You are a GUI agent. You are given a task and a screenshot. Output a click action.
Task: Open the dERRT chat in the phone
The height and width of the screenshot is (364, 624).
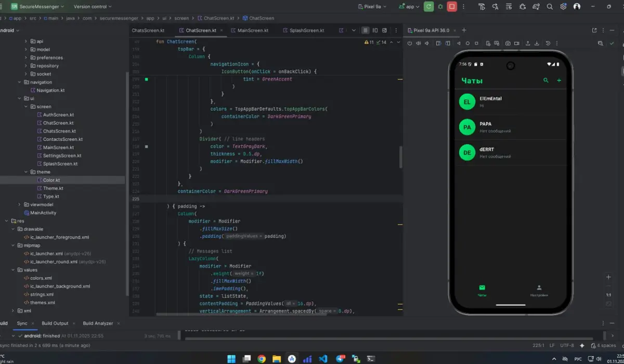pyautogui.click(x=511, y=153)
